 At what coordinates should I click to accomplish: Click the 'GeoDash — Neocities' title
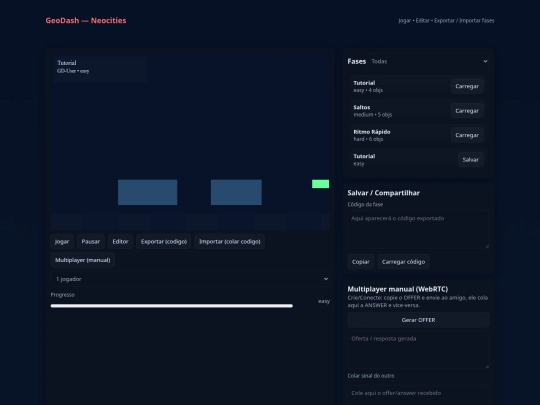86,20
